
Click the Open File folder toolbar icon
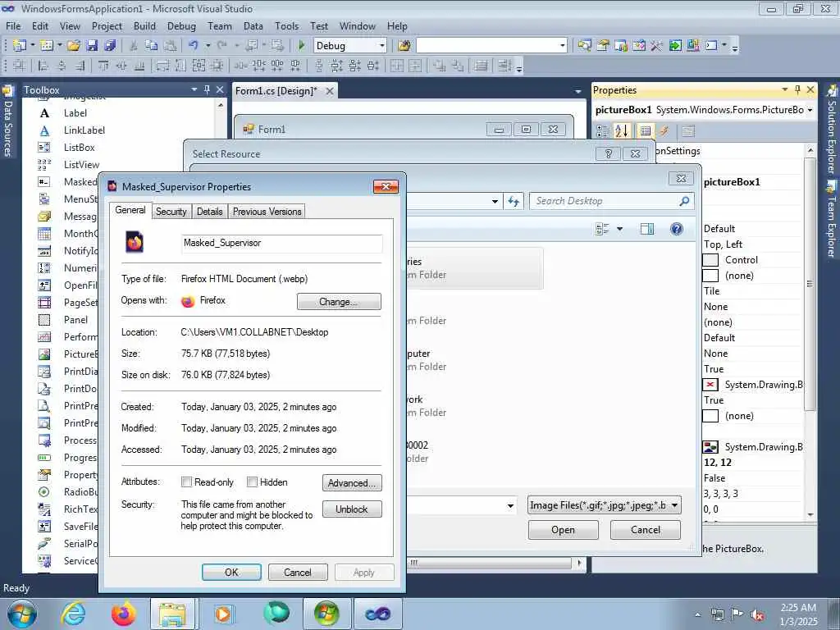click(x=74, y=46)
